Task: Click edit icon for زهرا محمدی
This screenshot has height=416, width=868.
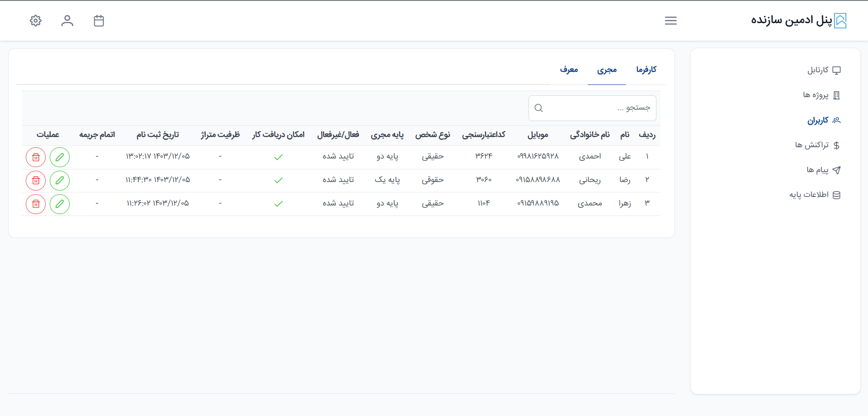Action: point(60,204)
